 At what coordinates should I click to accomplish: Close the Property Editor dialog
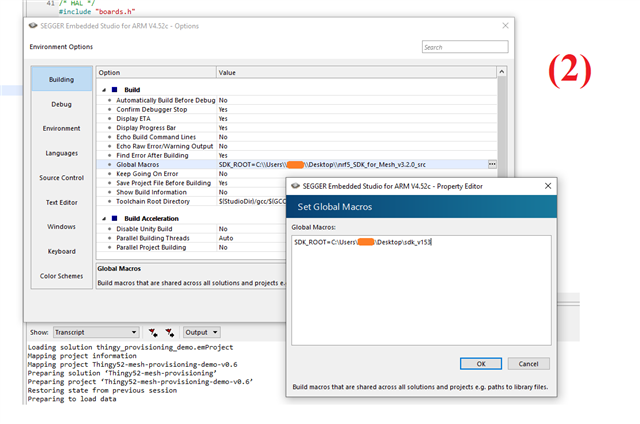click(x=548, y=186)
